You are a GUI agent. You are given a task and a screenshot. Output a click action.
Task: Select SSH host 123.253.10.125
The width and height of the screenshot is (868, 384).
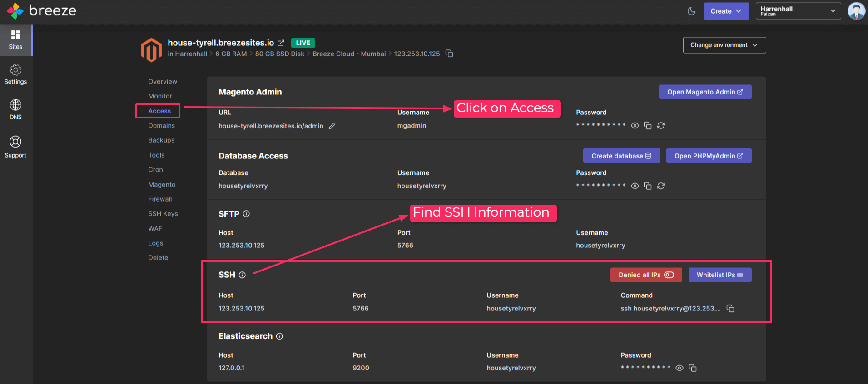click(x=241, y=309)
